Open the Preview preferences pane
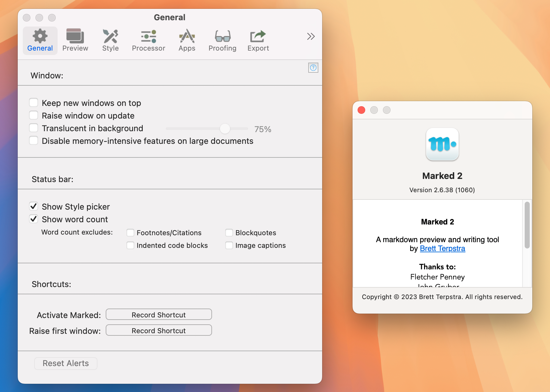Screen dimensions: 550x392 tap(75, 40)
